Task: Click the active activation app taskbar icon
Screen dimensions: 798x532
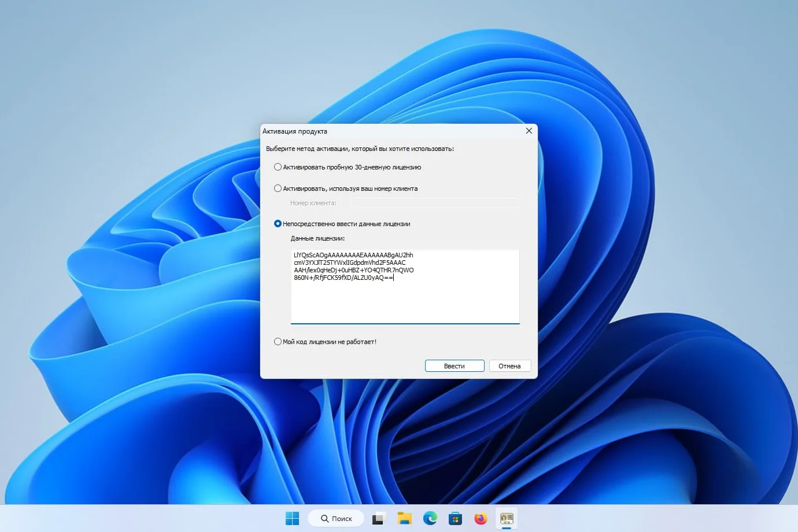Action: [507, 519]
